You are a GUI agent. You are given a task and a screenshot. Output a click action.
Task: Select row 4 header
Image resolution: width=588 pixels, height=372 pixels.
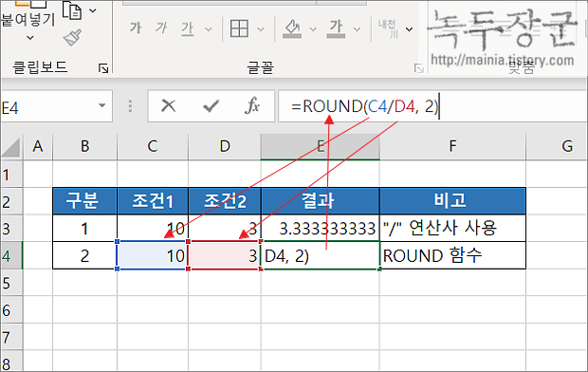[x=11, y=255]
